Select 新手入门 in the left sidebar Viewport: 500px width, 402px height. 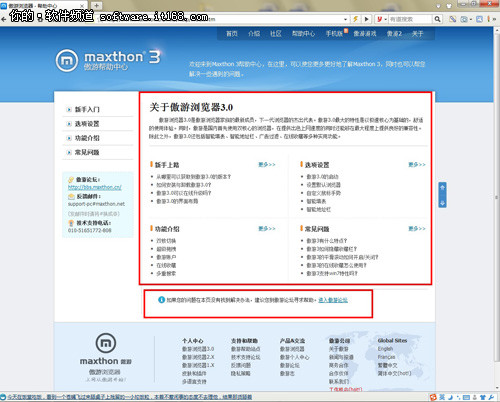[87, 109]
